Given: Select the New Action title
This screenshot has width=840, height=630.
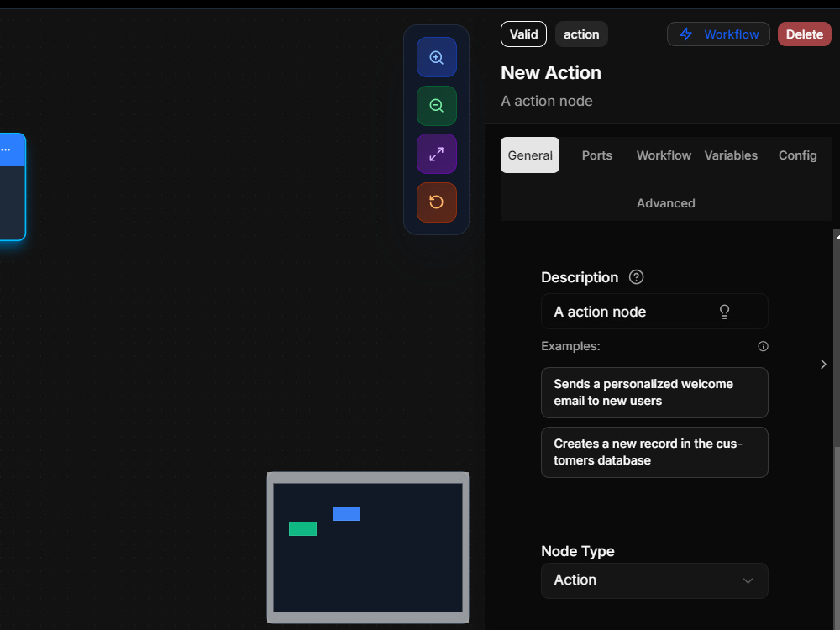Looking at the screenshot, I should [x=551, y=73].
